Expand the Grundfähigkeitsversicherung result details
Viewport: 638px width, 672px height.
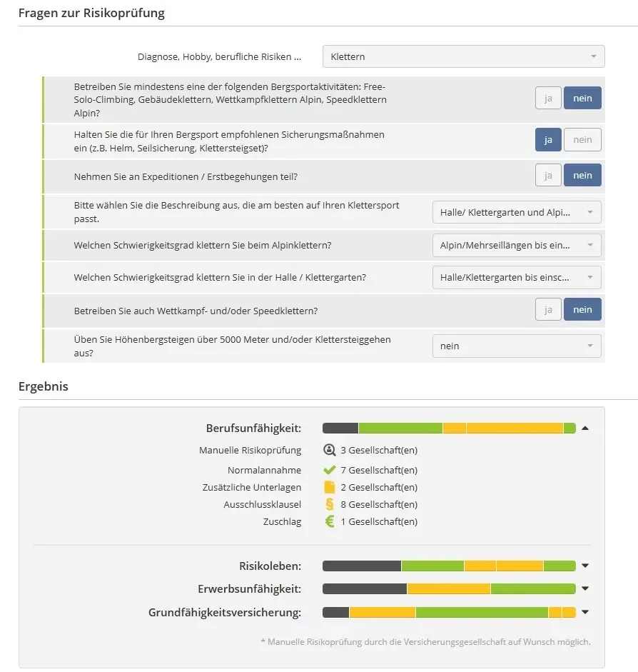coord(585,612)
